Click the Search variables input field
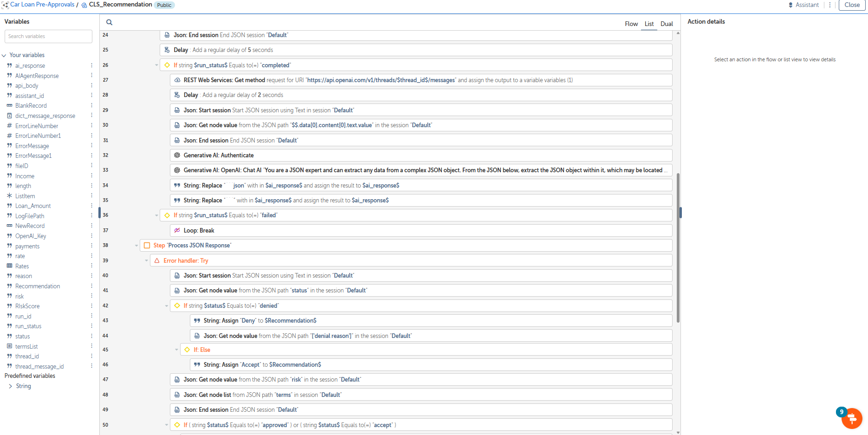The image size is (868, 435). 48,36
